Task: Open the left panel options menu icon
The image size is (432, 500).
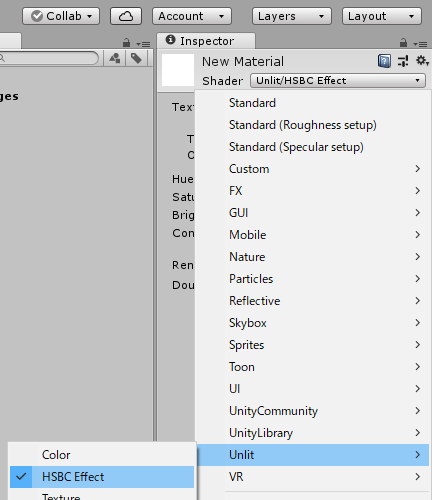Action: [143, 44]
